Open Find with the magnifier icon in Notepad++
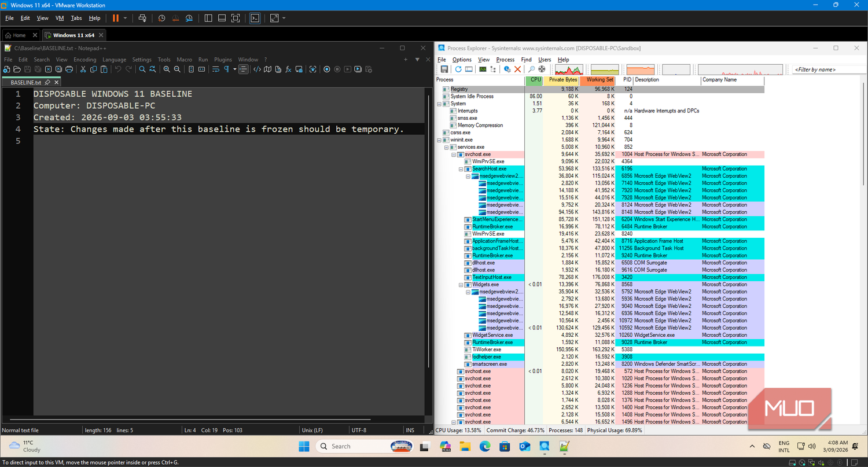868x467 pixels. (x=142, y=69)
